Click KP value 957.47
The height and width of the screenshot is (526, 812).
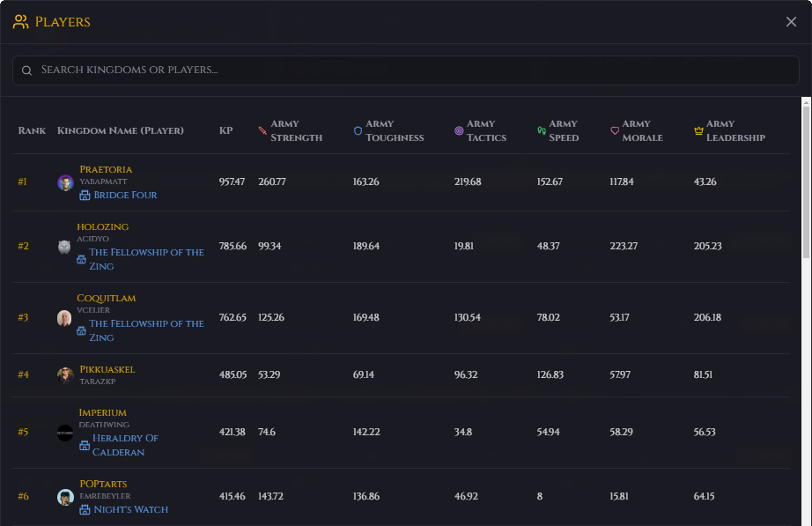click(x=232, y=182)
